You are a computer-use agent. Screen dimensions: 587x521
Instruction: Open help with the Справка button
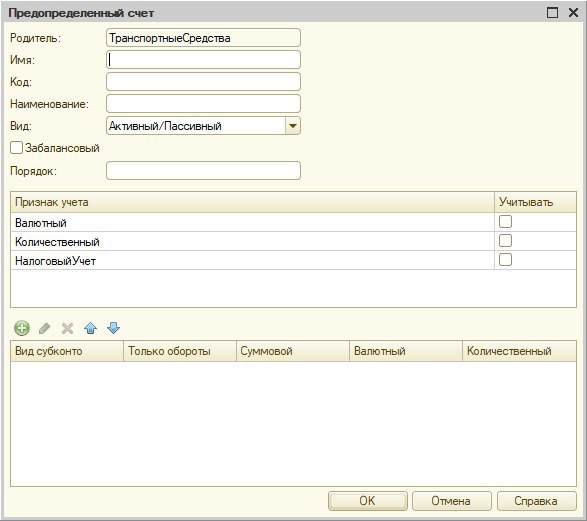coord(536,501)
